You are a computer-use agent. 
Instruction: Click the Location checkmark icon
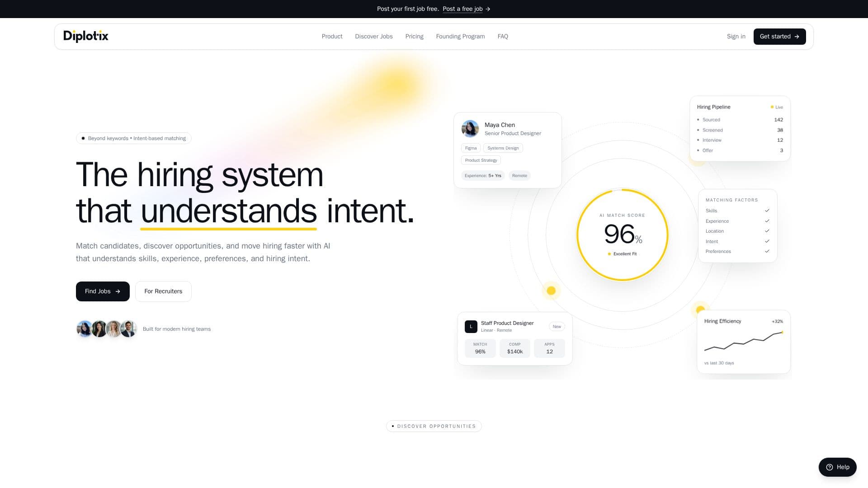(767, 231)
